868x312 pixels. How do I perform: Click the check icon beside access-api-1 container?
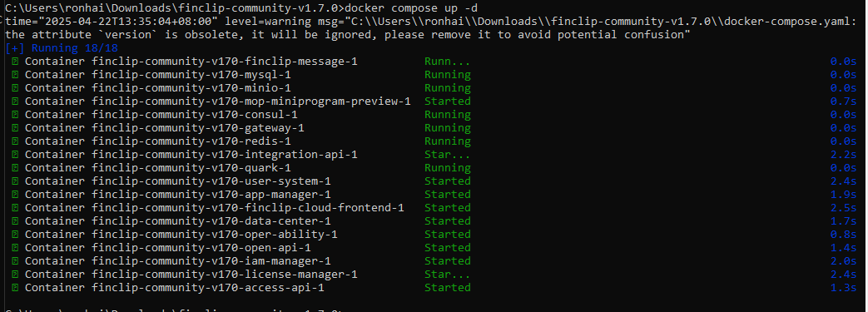point(15,288)
